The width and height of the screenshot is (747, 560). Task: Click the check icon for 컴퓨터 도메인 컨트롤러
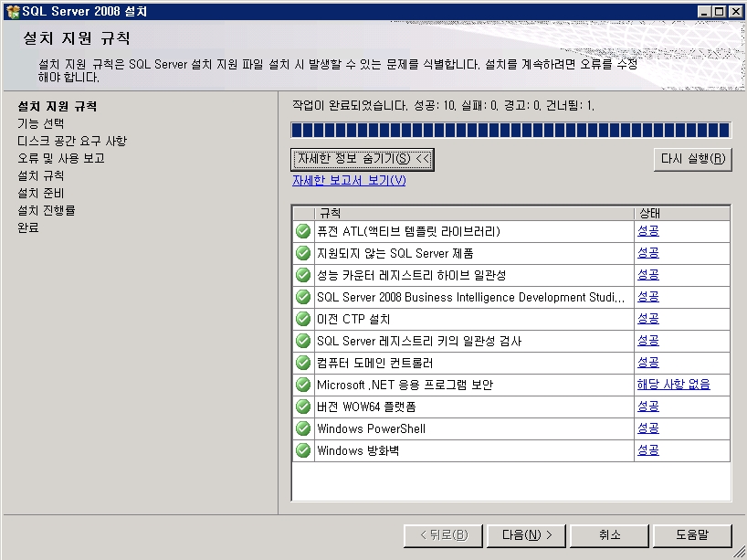[x=303, y=363]
